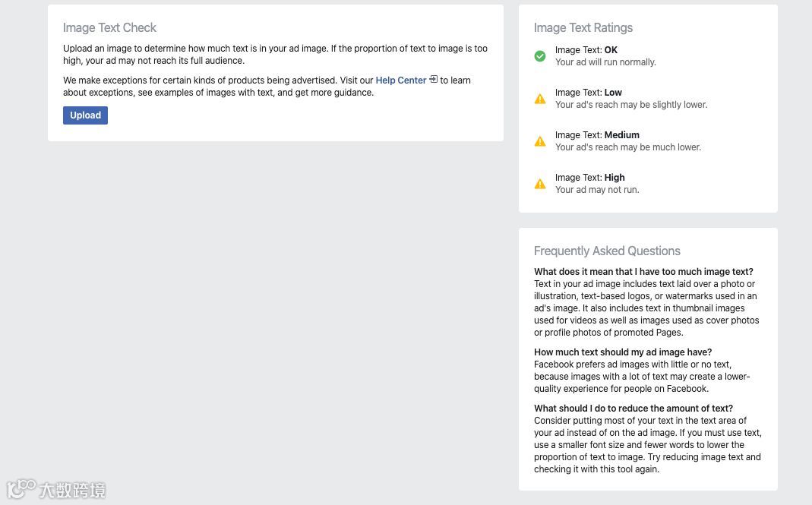The image size is (812, 505).
Task: Click the 'Image Text: High' label
Action: click(590, 178)
